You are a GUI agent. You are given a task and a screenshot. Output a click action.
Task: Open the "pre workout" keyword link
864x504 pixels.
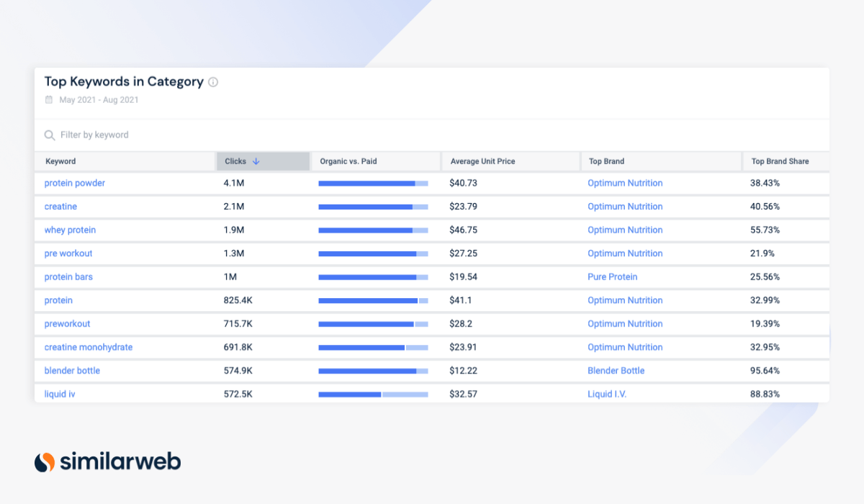pos(68,253)
